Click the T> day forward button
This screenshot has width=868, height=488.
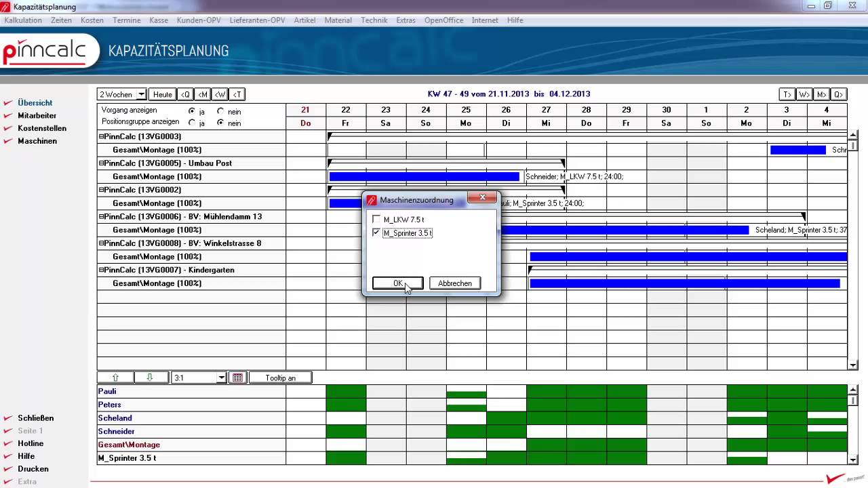[787, 94]
